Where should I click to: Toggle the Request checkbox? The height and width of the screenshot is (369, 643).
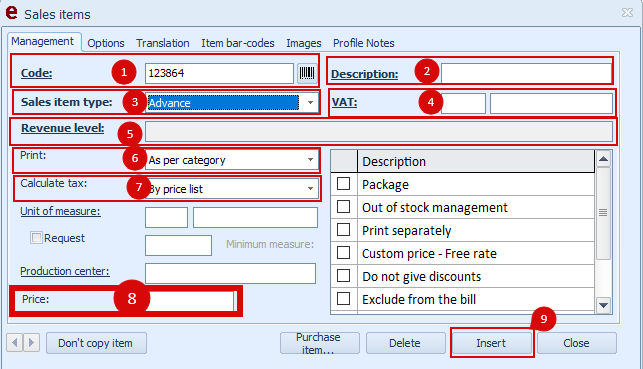(x=36, y=237)
